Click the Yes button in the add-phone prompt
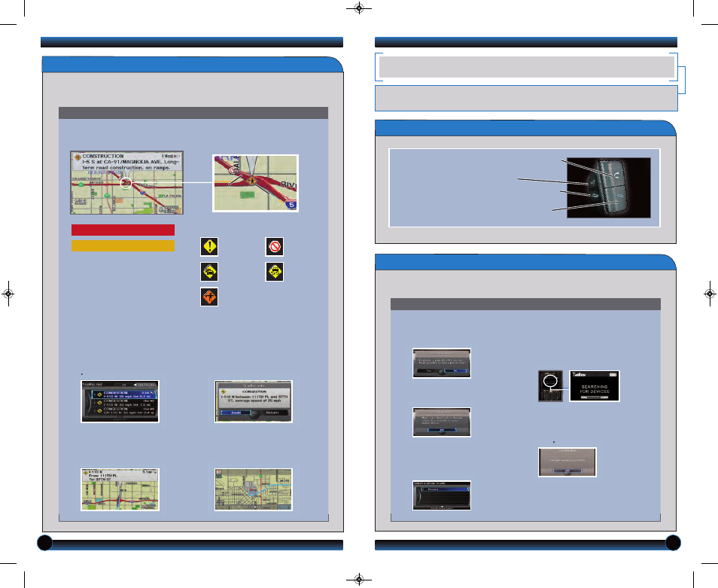This screenshot has width=718, height=588. tap(428, 370)
